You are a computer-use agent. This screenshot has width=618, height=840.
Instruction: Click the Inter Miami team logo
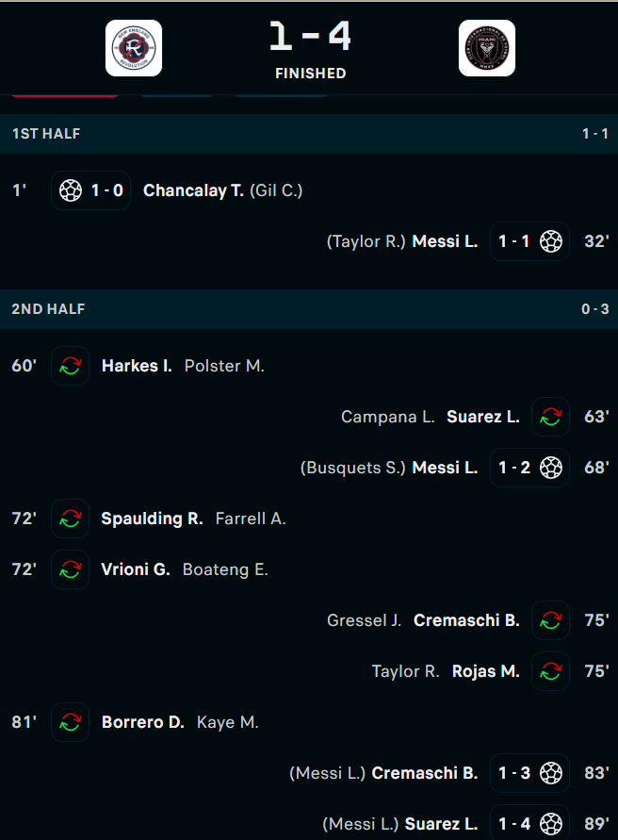487,48
